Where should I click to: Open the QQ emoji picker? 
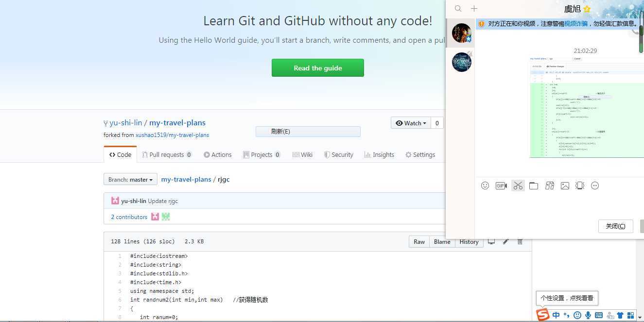485,186
